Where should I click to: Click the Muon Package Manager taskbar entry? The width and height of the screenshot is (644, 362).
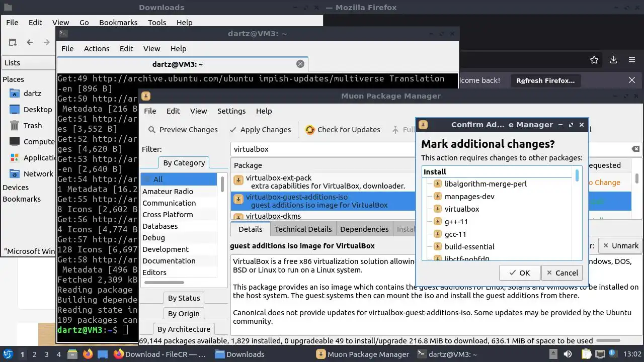(362, 354)
